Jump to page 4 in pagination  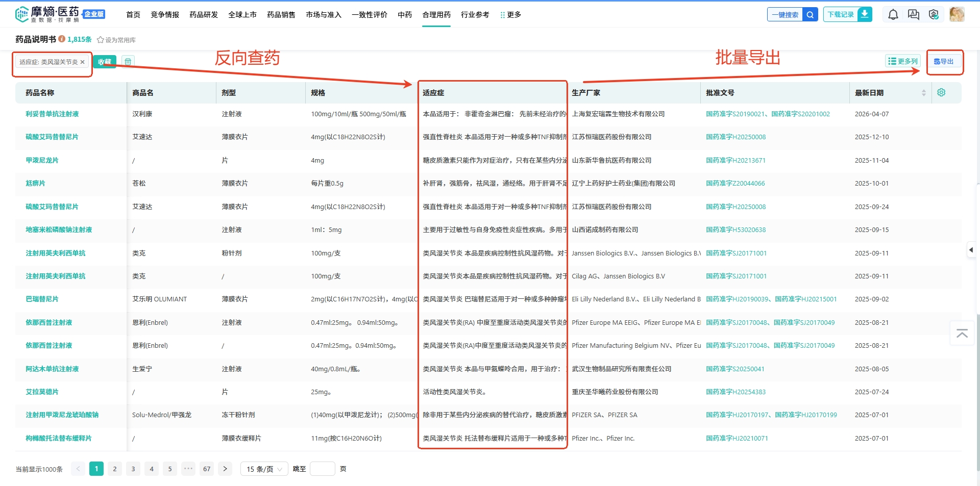coord(152,469)
